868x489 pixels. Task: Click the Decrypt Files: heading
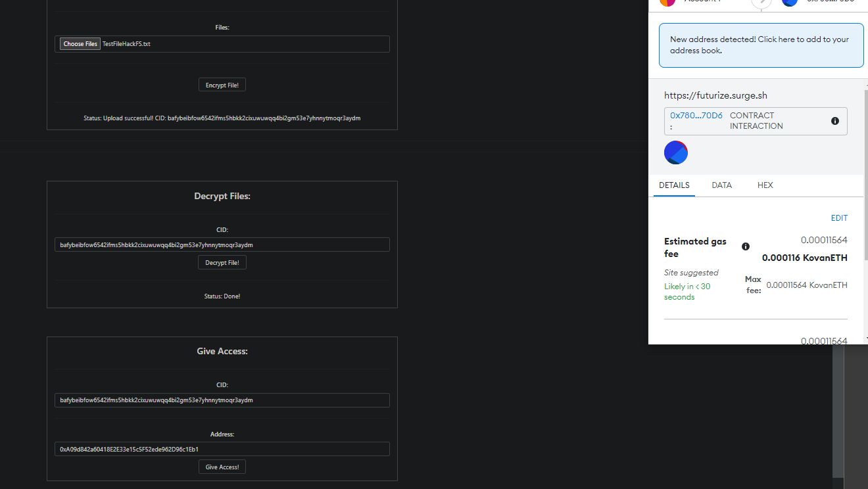(x=222, y=197)
